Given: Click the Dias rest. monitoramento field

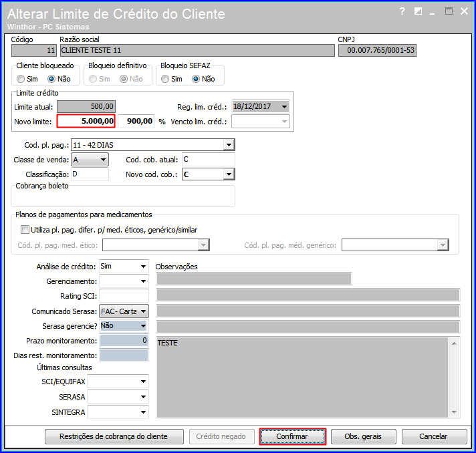Looking at the screenshot, I should point(124,355).
